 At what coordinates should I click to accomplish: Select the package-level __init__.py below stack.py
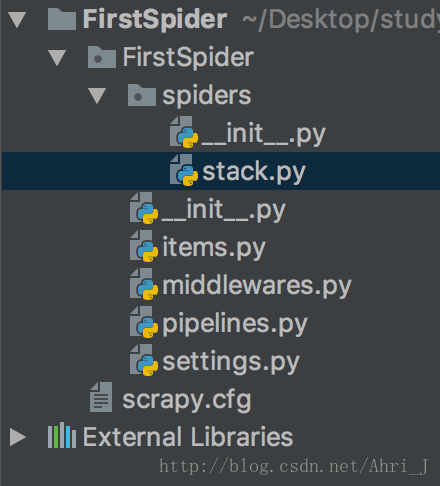(224, 210)
